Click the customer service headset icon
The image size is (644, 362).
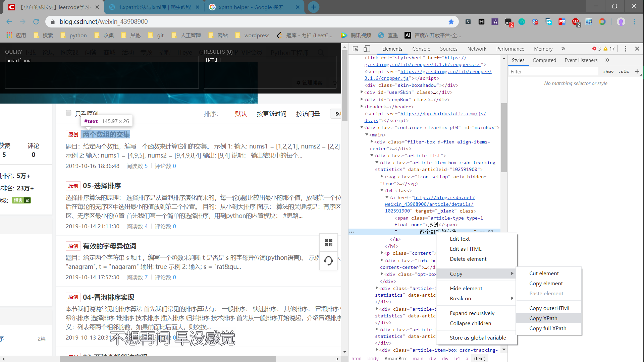click(x=328, y=261)
